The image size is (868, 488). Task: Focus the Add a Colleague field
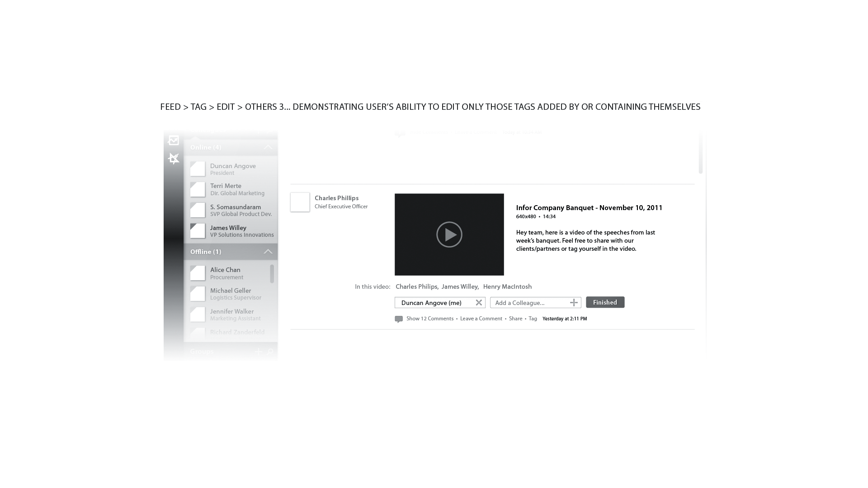536,303
